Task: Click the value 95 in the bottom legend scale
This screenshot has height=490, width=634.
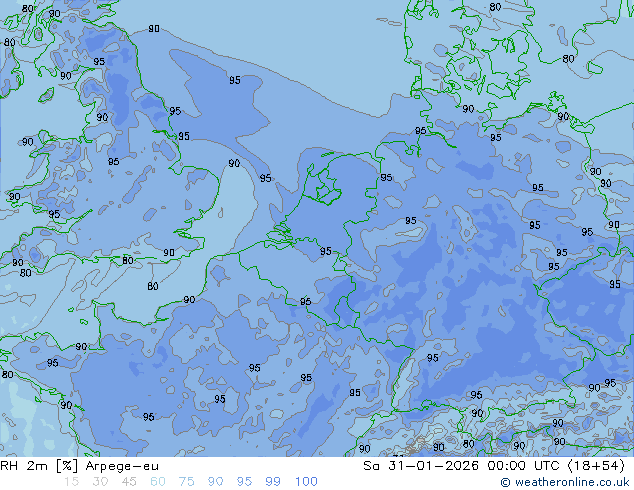Action: (244, 482)
